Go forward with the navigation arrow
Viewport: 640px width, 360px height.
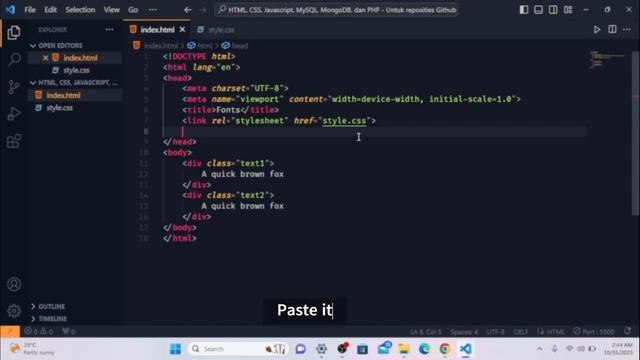click(203, 10)
